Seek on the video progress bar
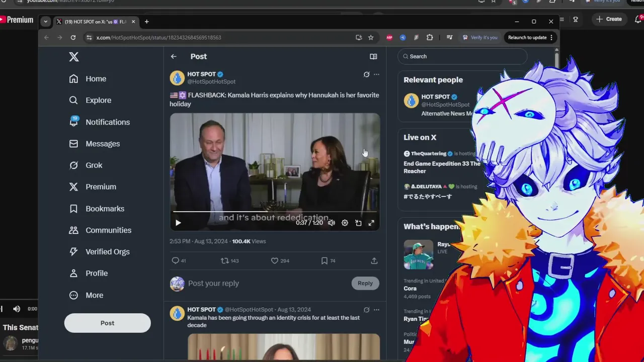 (x=275, y=212)
